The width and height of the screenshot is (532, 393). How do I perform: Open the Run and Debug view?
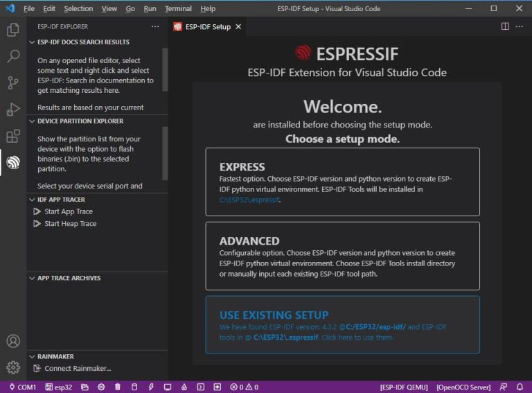(13, 110)
